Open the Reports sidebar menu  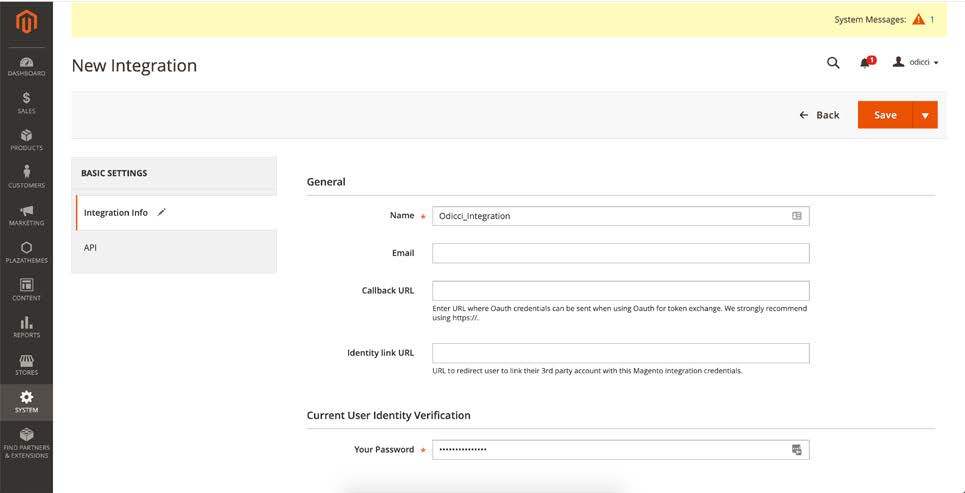click(26, 327)
